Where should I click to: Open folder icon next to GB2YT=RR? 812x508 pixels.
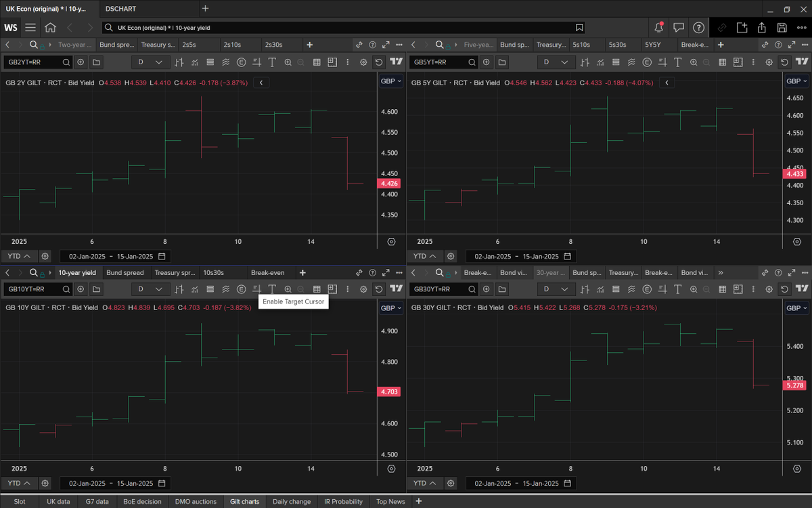pyautogui.click(x=96, y=62)
